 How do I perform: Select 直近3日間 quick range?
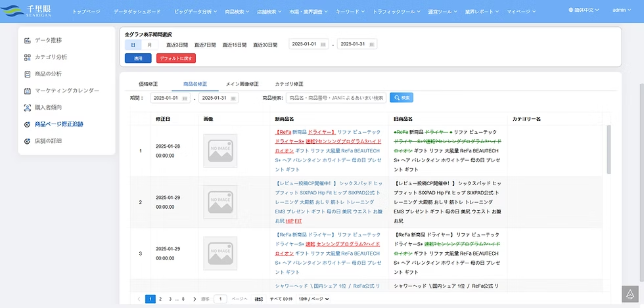(177, 45)
